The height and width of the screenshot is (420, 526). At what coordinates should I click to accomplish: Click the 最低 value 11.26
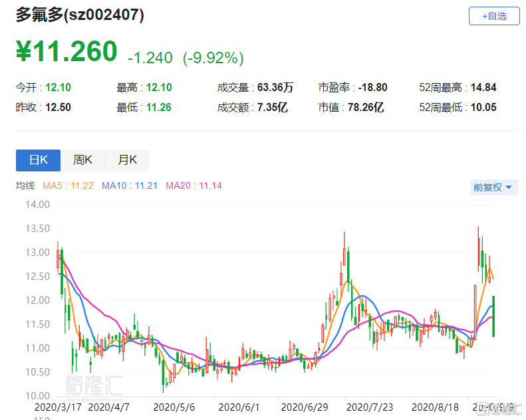tap(159, 107)
